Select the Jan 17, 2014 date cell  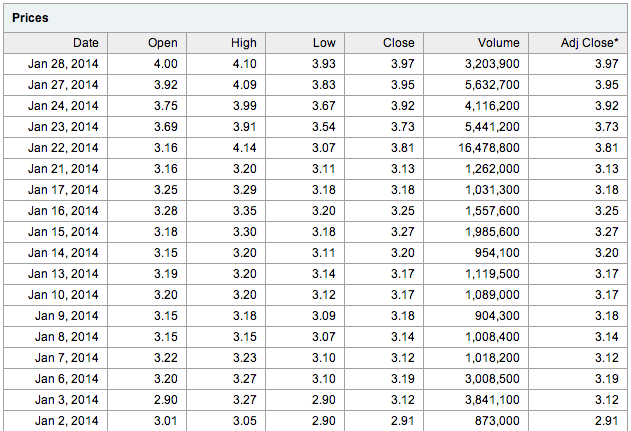coord(56,190)
